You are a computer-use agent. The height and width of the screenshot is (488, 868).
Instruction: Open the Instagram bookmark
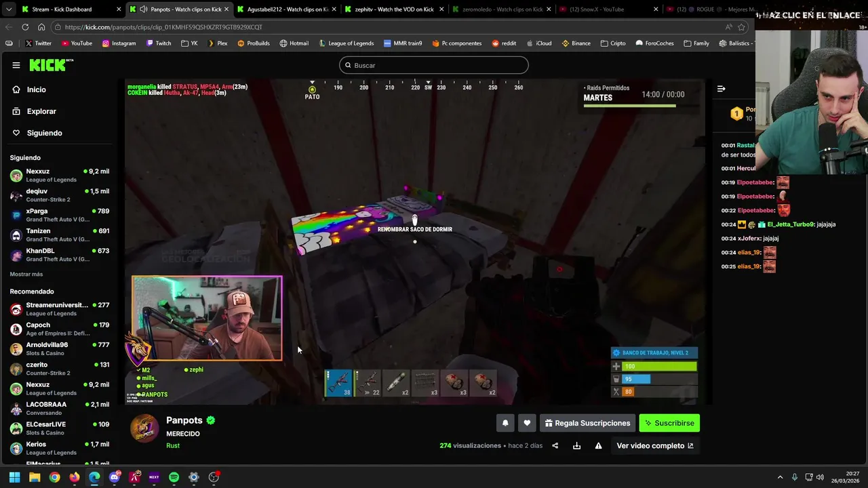tap(119, 43)
